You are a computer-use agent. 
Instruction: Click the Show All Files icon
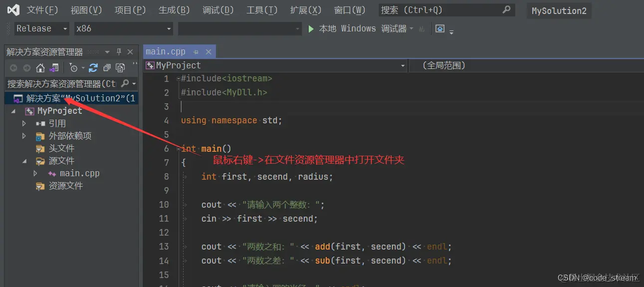[x=120, y=68]
